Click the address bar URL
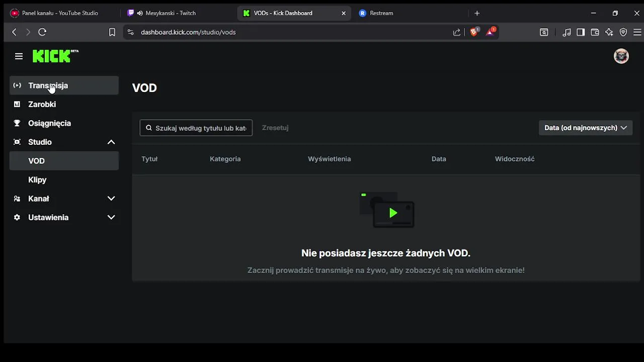The width and height of the screenshot is (644, 362). pyautogui.click(x=188, y=32)
